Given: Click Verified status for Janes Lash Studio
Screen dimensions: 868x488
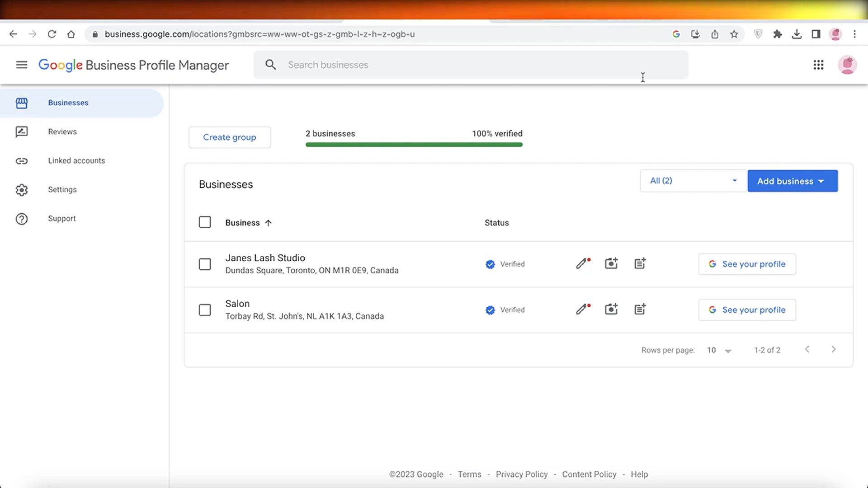Looking at the screenshot, I should click(505, 264).
